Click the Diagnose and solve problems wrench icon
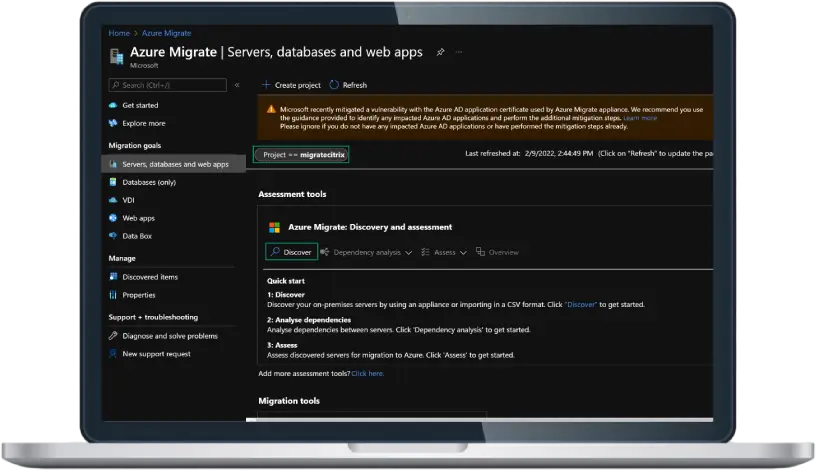 [x=113, y=336]
